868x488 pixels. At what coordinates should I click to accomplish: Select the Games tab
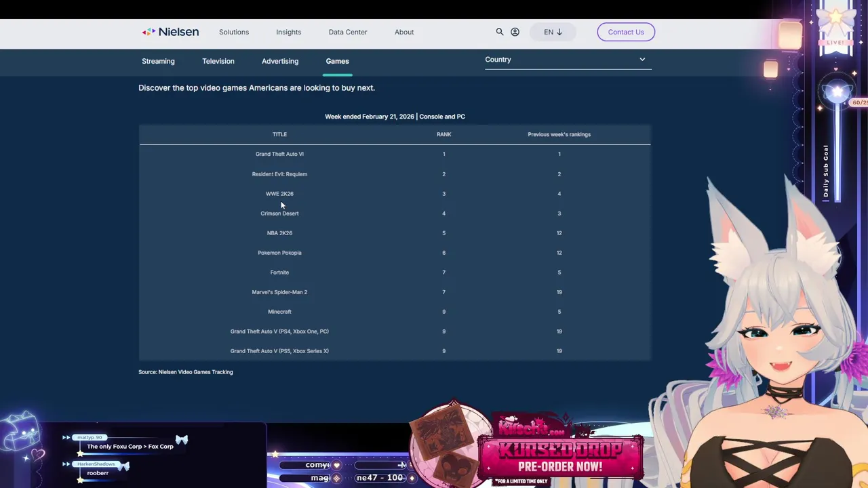[337, 61]
